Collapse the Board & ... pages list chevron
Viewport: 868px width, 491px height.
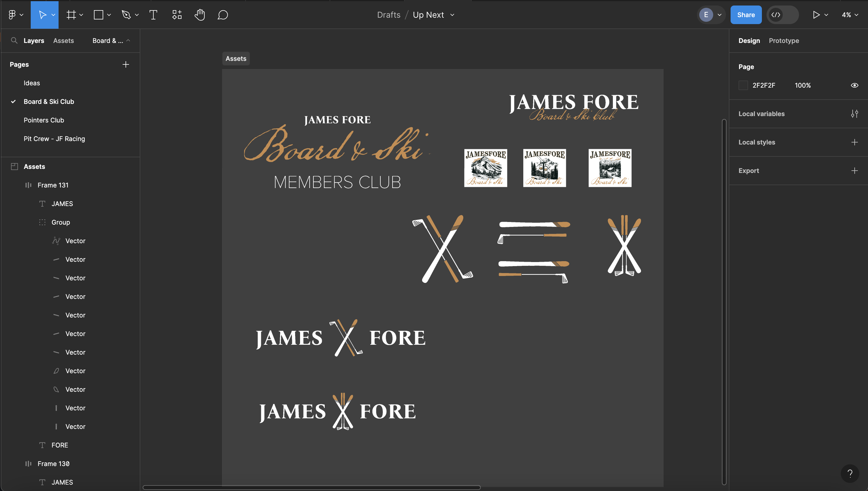coord(128,40)
